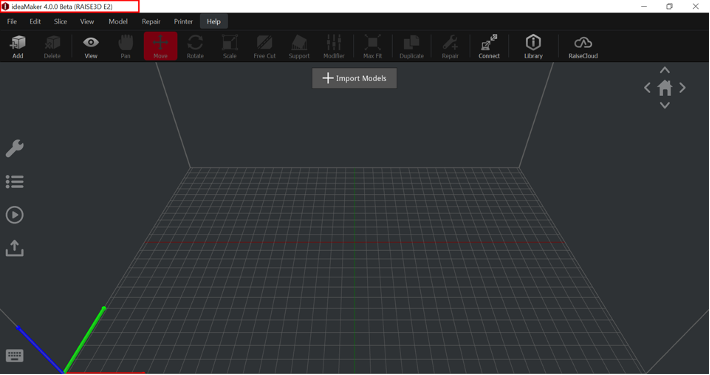Select the Move tool
710x375 pixels.
pos(160,46)
